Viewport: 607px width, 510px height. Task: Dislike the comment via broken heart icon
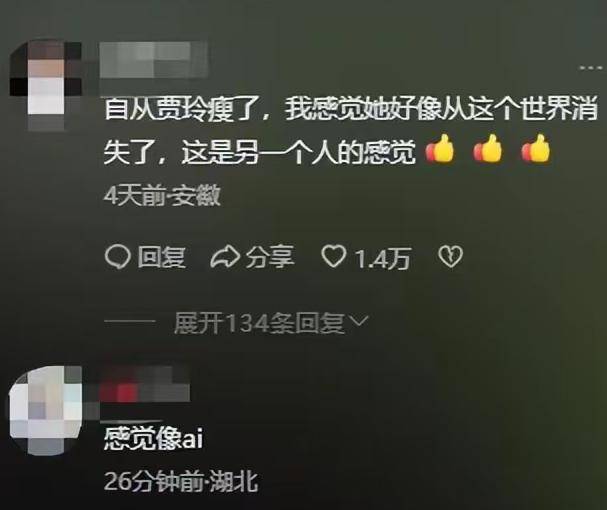click(450, 256)
